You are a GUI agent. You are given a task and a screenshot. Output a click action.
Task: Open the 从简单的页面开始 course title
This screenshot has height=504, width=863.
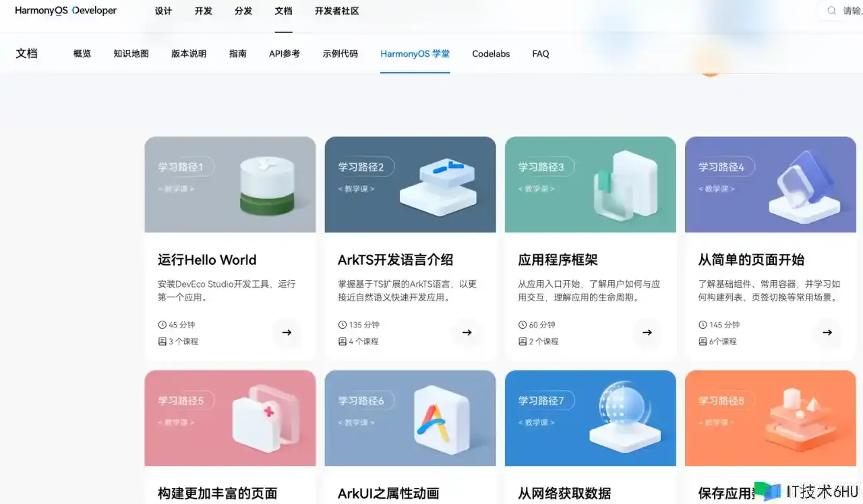751,260
